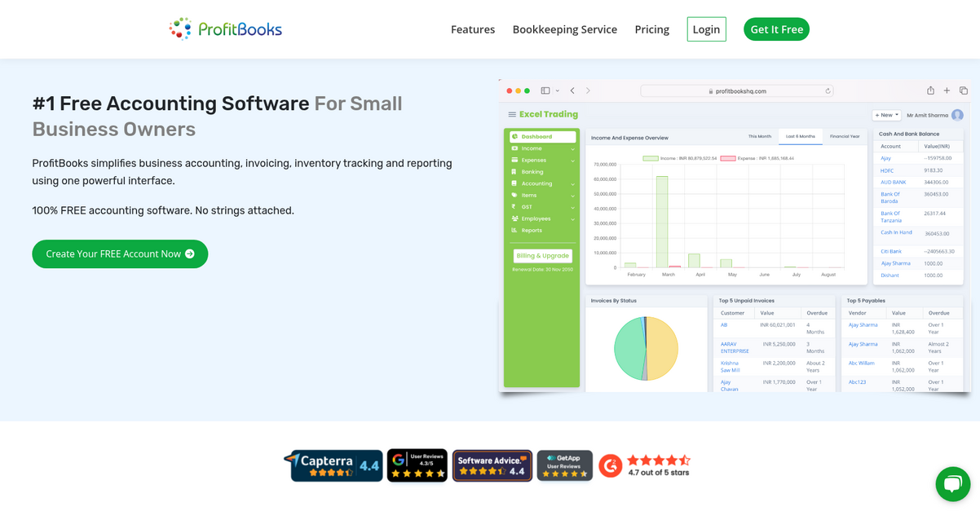Open the Bank Of Baroda account link

(x=890, y=198)
